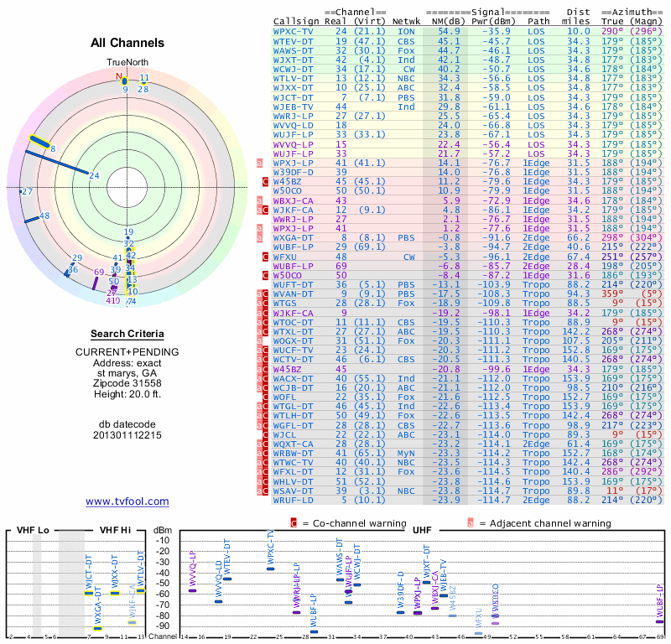
Task: Click the WPXC-TV callsign in the table
Action: pos(294,31)
